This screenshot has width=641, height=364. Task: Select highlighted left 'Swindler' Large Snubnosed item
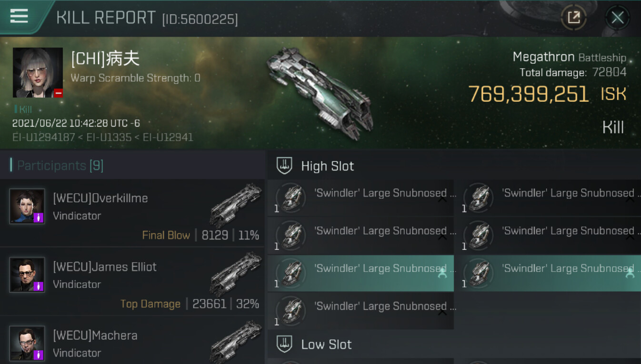[x=361, y=273]
